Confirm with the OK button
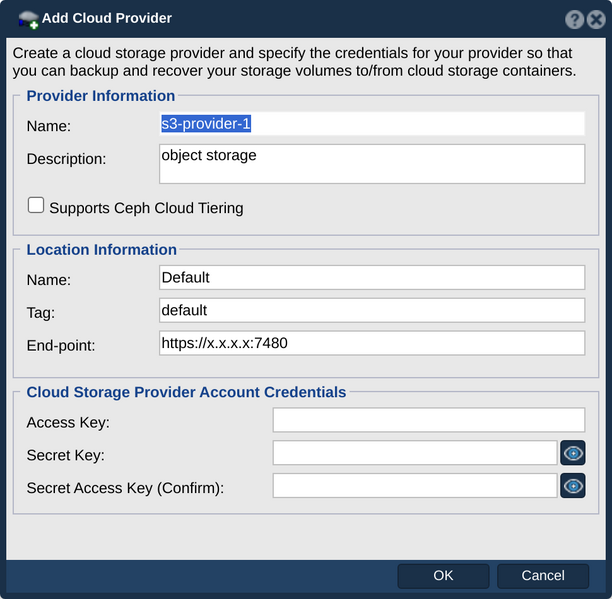 443,576
